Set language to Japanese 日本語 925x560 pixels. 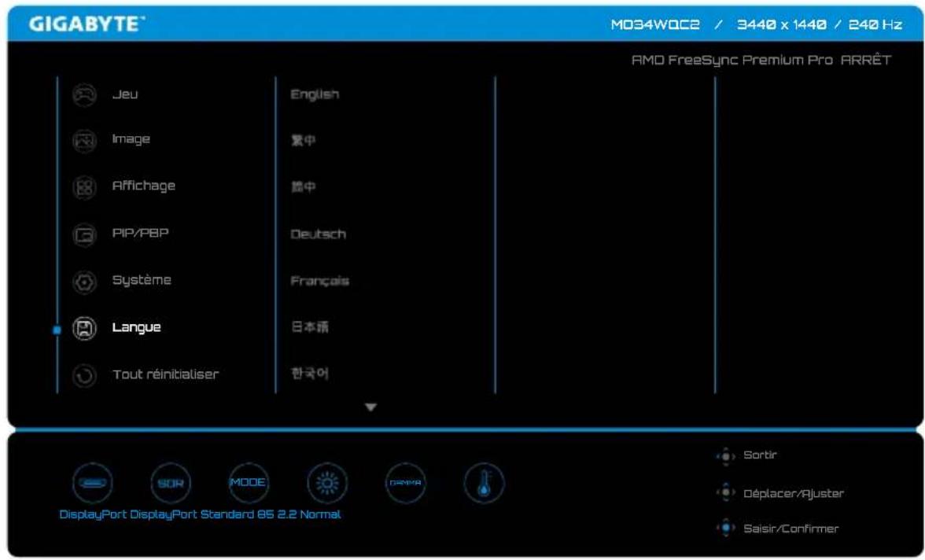[310, 327]
